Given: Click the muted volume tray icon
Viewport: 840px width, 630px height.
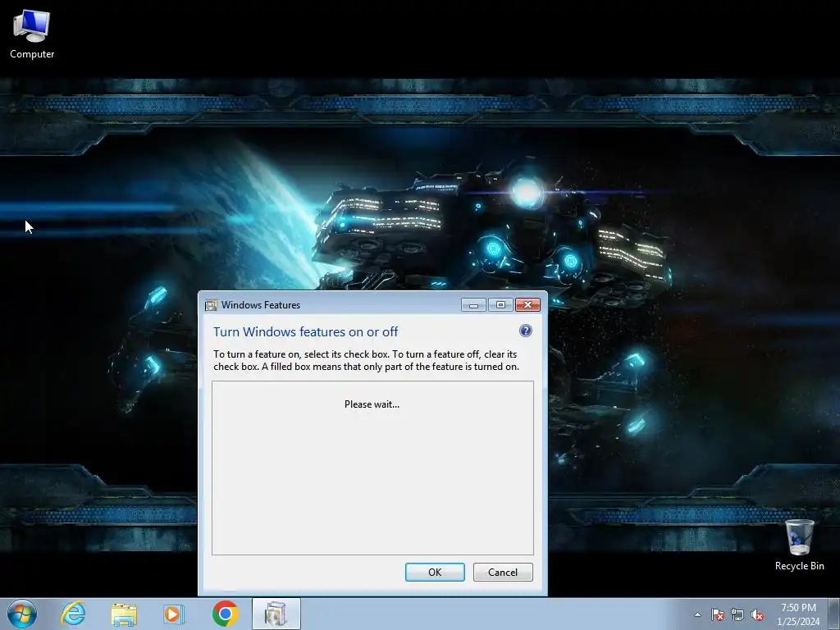Looking at the screenshot, I should pyautogui.click(x=757, y=614).
